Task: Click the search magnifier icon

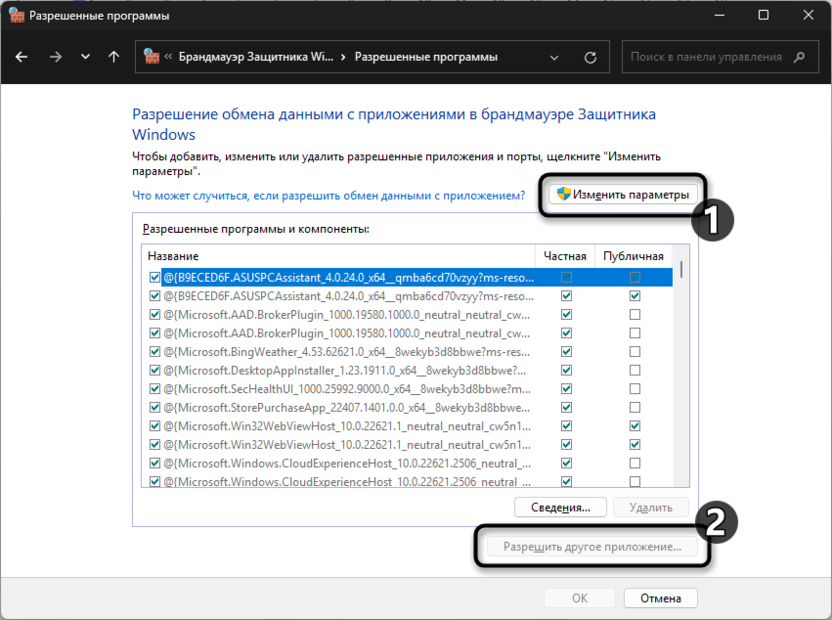Action: [x=801, y=57]
